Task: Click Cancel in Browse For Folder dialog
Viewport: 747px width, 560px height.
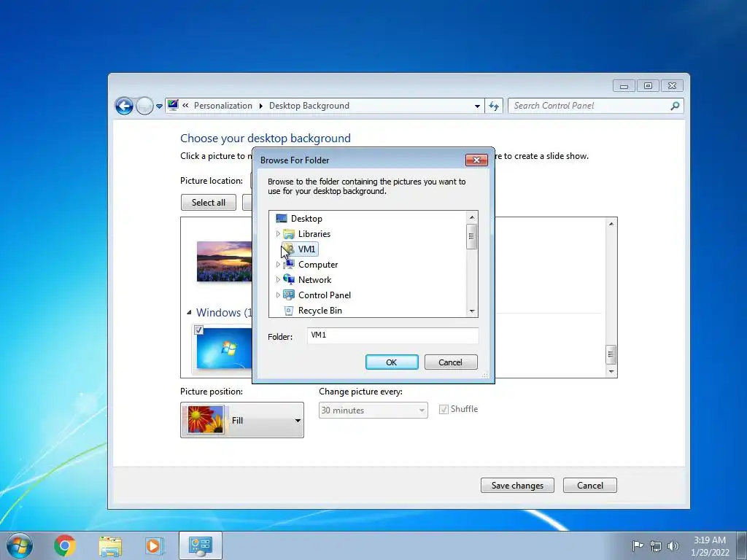Action: click(451, 362)
